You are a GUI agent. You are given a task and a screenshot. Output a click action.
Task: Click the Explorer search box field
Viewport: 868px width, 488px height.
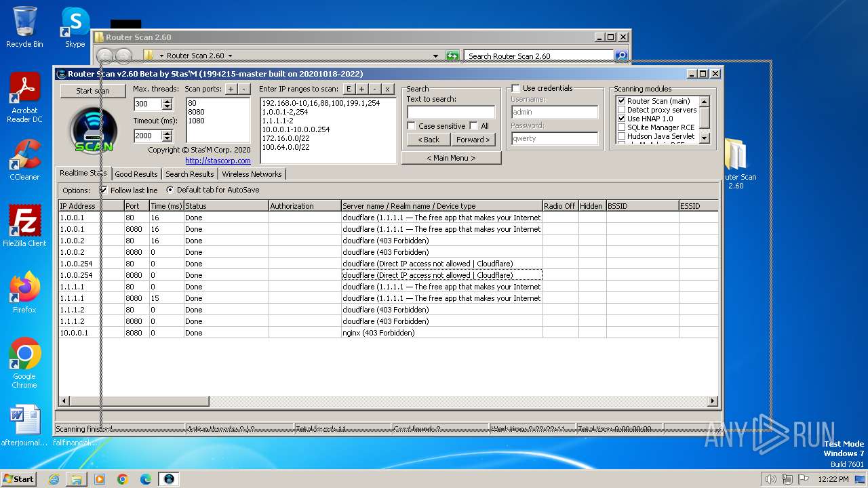coord(539,56)
